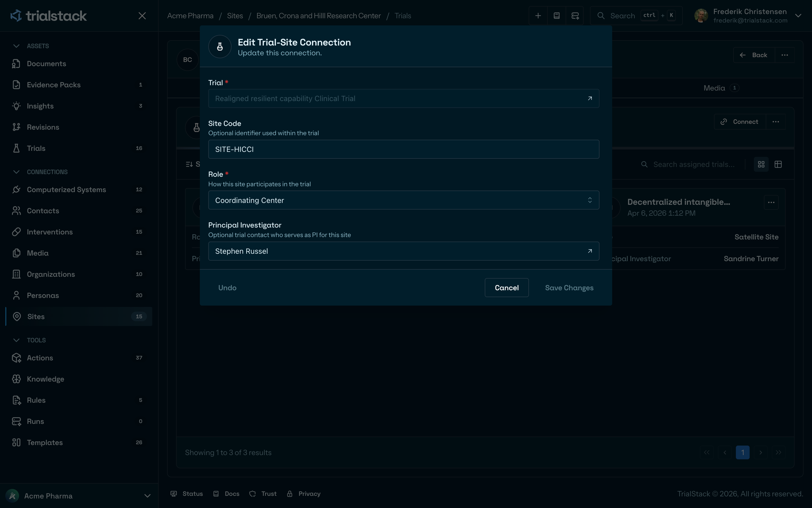Click Acme Pharma breadcrumb
Screen dimensions: 812x508
(190, 16)
